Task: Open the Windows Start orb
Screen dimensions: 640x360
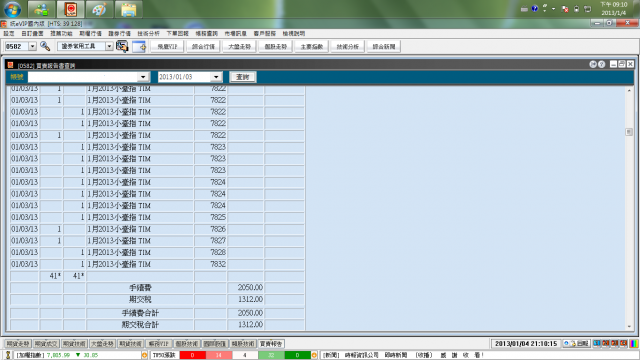Action: (x=13, y=9)
